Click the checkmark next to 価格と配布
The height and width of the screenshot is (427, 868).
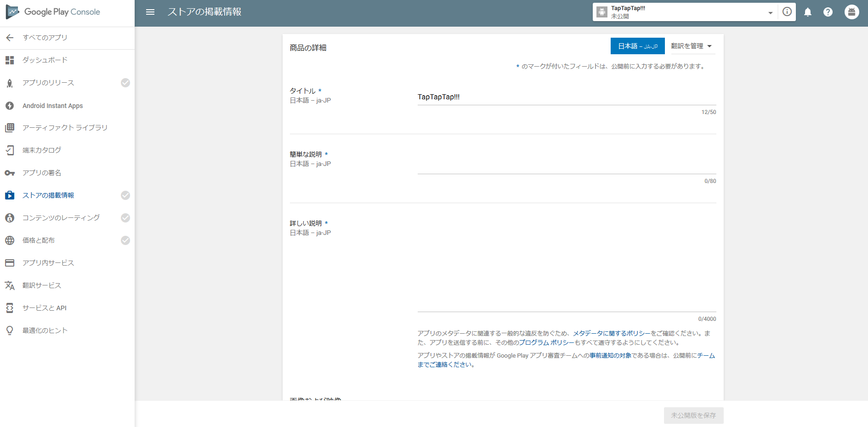pos(125,240)
